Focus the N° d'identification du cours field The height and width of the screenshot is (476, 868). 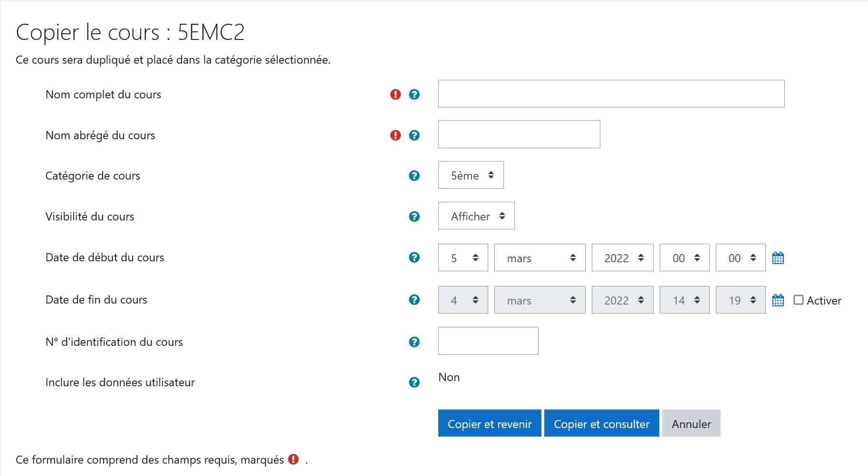[488, 341]
